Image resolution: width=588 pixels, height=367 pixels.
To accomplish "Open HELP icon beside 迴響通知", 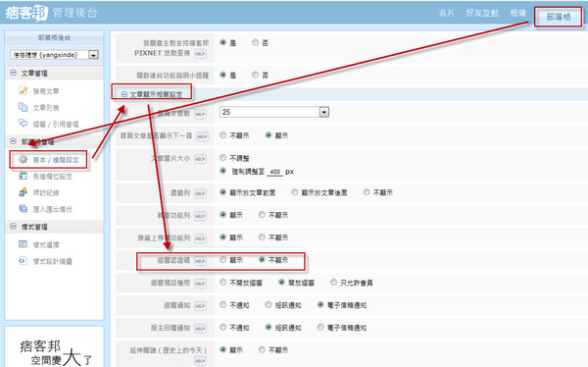I will [200, 306].
